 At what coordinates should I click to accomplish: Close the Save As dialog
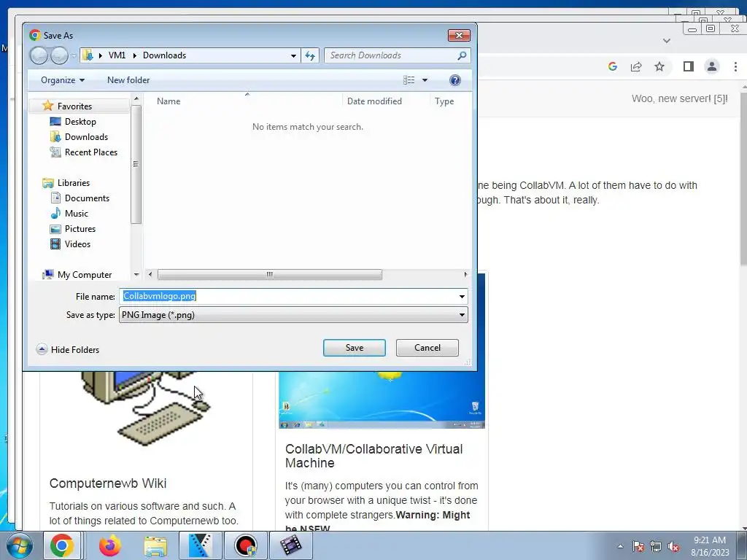[459, 35]
